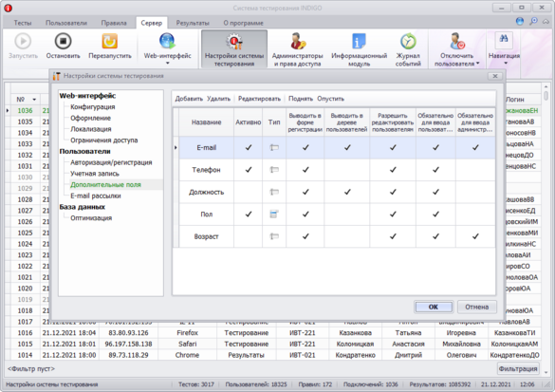Open the Информационный модуль icon
Screen dimensions: 555x392
coord(359,41)
